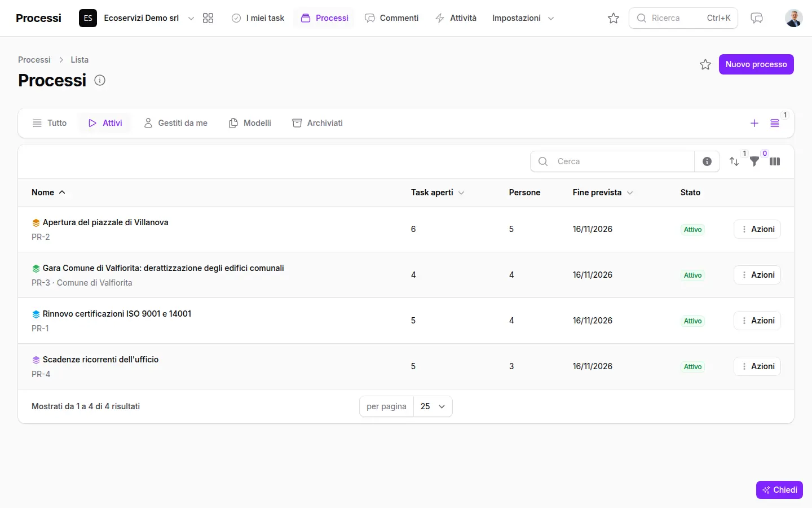Switch to Gestiti da me tab

(176, 123)
